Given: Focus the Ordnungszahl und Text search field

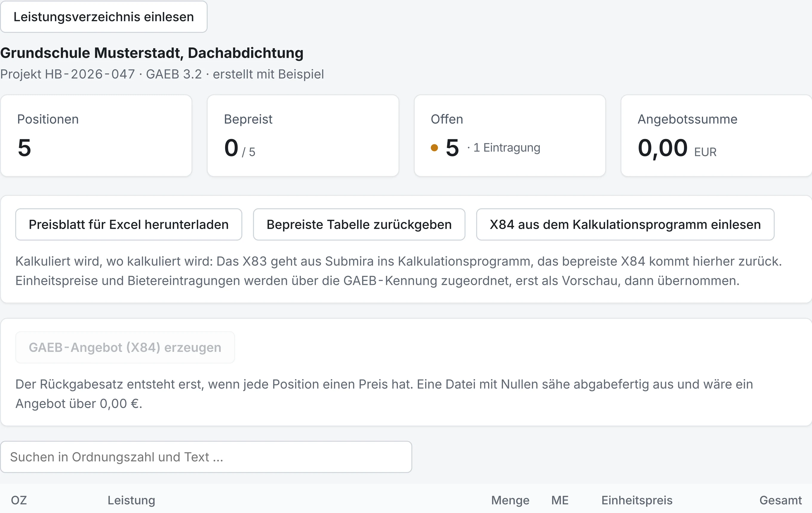Looking at the screenshot, I should (206, 457).
